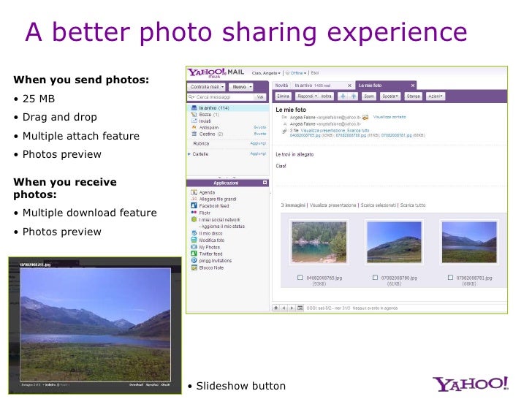Image resolution: width=532 pixels, height=399 pixels.
Task: Click the Twitter feed icon
Action: click(x=194, y=254)
